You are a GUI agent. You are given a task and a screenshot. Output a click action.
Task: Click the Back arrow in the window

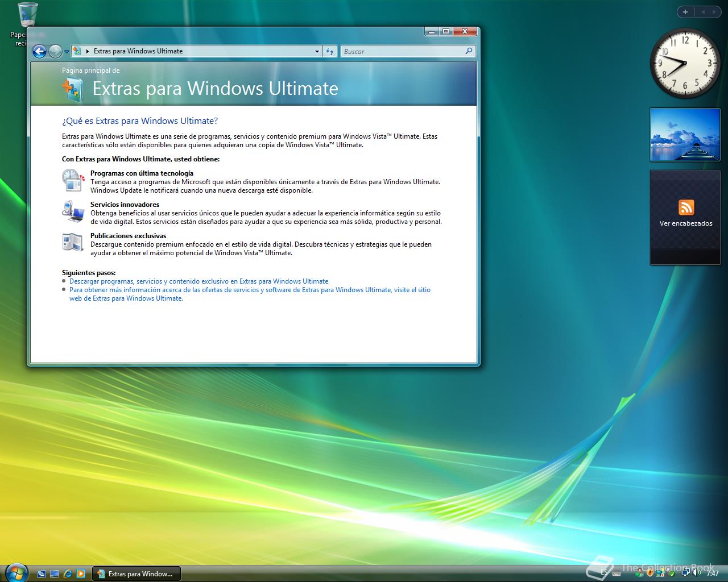(x=39, y=52)
